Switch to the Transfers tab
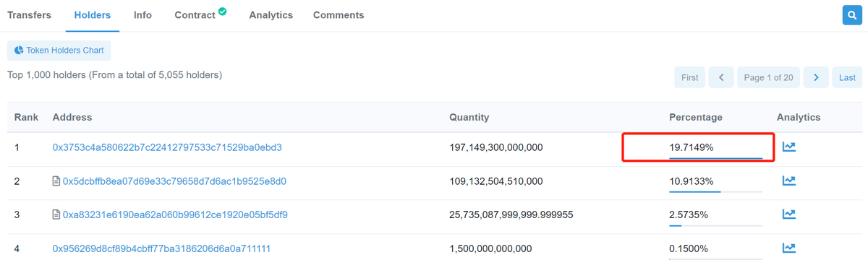Screen dimensions: 868x260 [x=30, y=15]
